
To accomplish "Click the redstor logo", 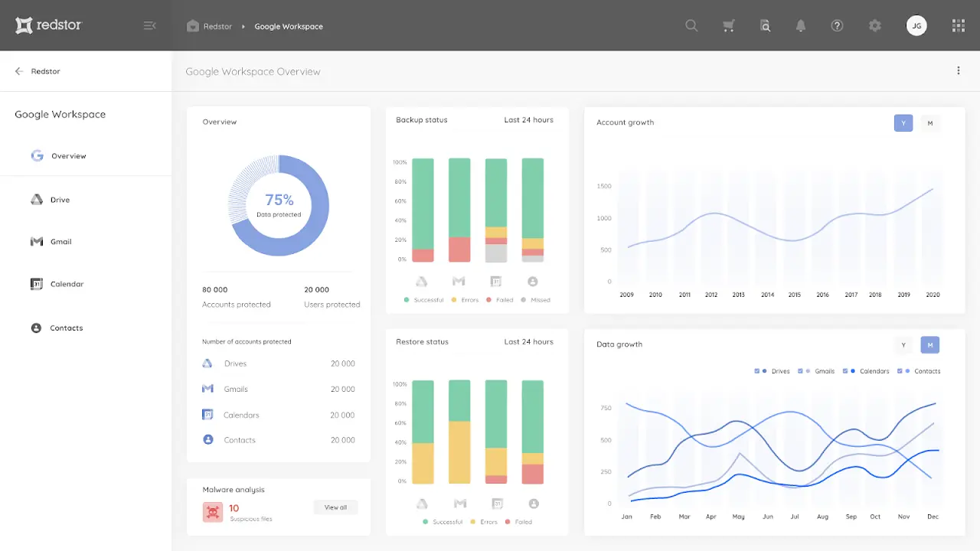I will click(x=48, y=25).
